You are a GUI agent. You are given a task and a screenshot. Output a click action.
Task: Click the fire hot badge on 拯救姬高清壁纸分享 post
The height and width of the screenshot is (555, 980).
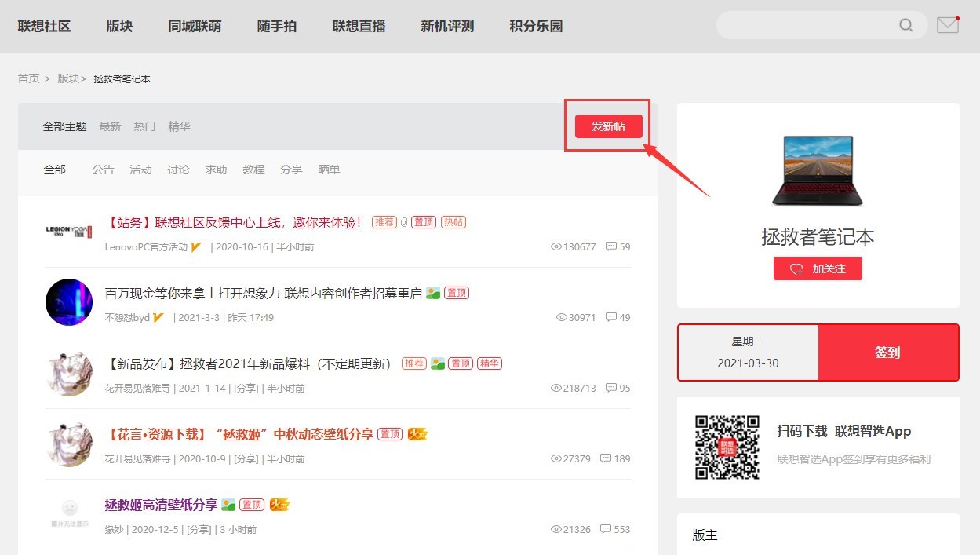click(x=279, y=505)
